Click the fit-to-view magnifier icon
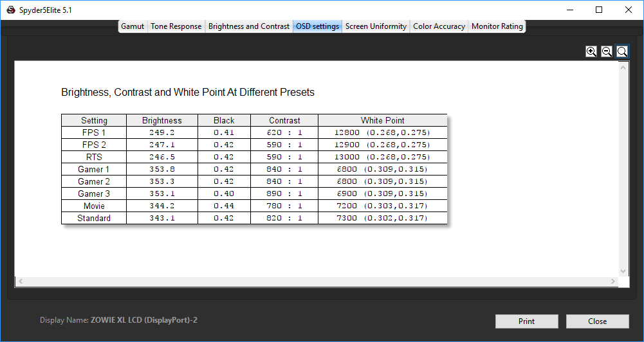This screenshot has width=644, height=342. click(x=622, y=51)
